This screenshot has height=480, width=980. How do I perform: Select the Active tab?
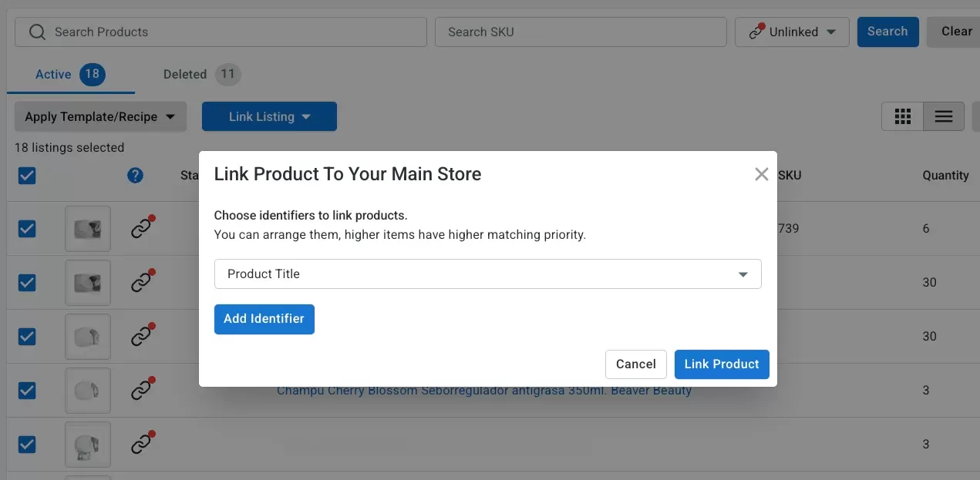[52, 74]
